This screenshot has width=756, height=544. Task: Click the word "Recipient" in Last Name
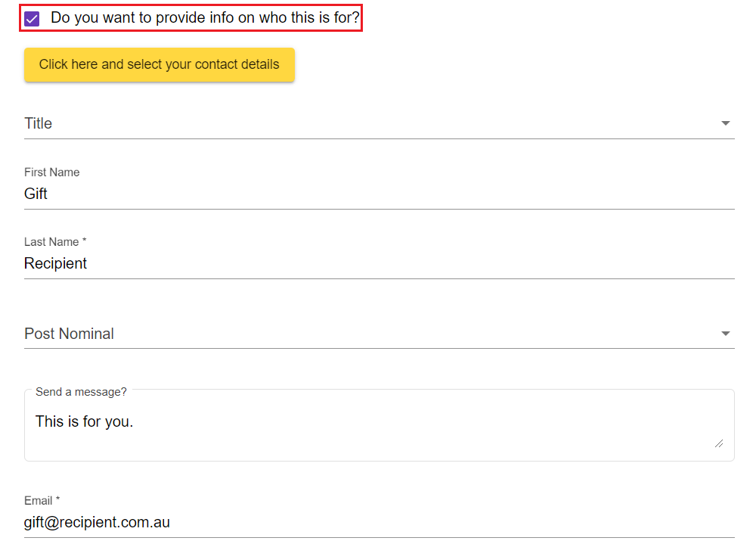(x=56, y=263)
